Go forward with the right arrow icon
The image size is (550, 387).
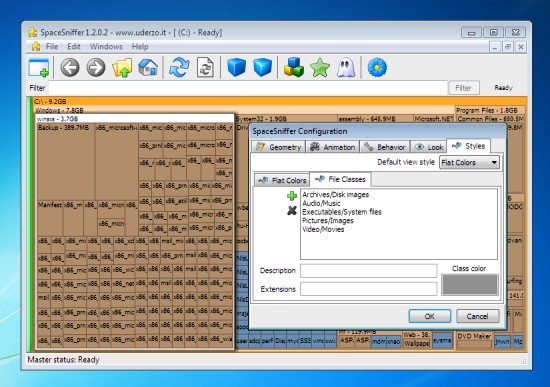click(x=96, y=67)
